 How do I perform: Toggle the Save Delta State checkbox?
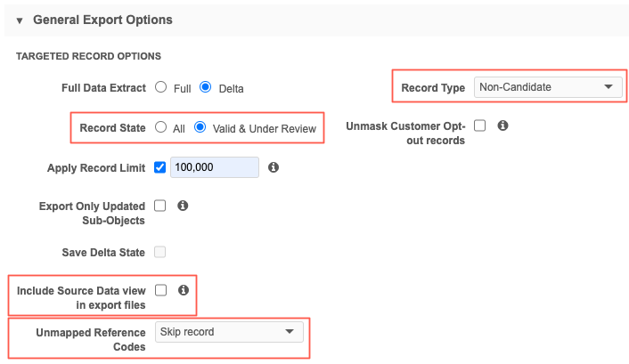point(160,252)
